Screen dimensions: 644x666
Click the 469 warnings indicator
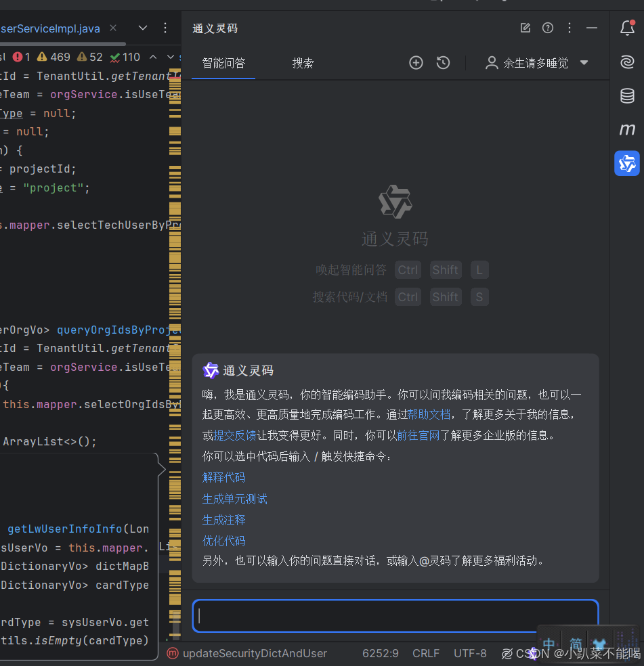[53, 57]
